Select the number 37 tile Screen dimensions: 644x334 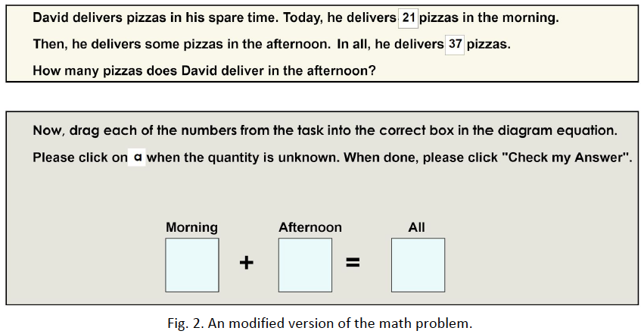pos(455,45)
